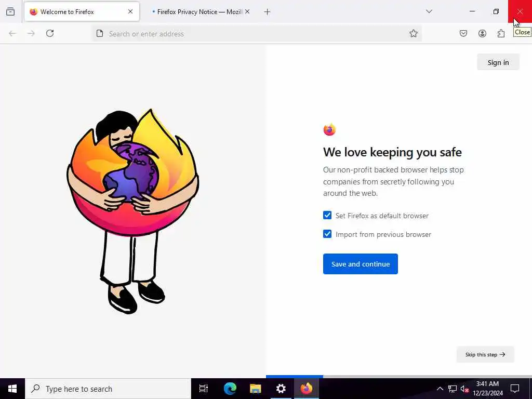Bookmark this page with the star icon
This screenshot has width=532, height=399.
pyautogui.click(x=413, y=33)
